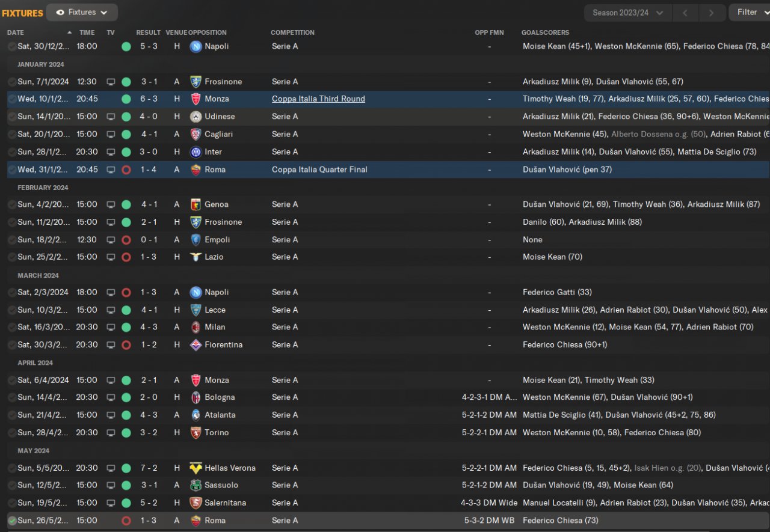Click the Fiorentina club badge
This screenshot has width=770, height=532.
click(196, 345)
